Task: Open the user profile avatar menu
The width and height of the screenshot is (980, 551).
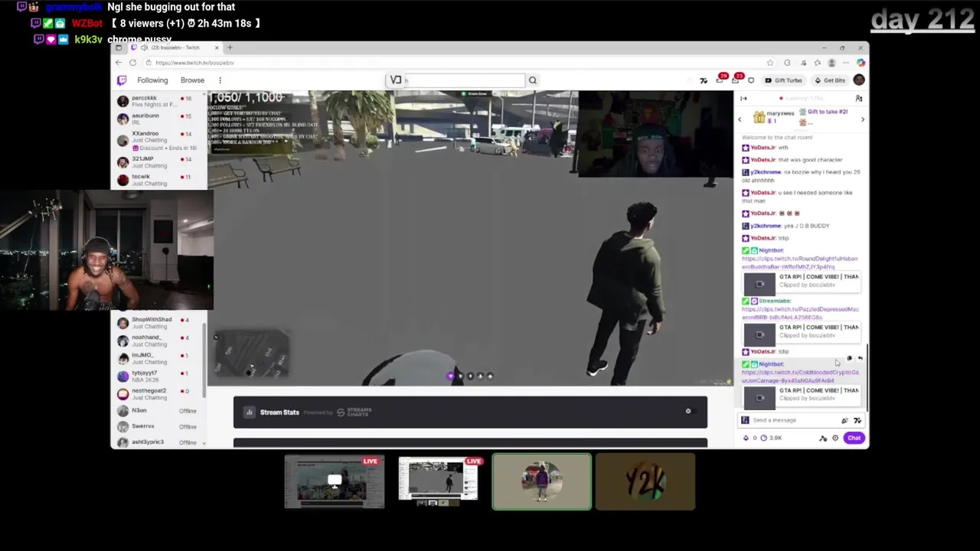Action: pyautogui.click(x=859, y=80)
